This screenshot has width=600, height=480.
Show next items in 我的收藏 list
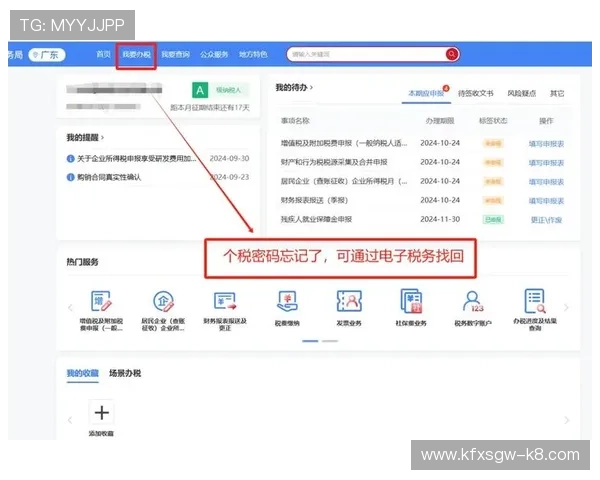click(566, 420)
